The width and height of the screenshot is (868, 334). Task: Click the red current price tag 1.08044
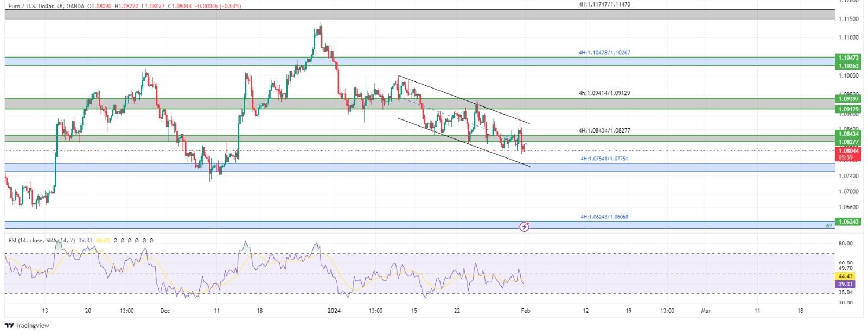coord(848,151)
